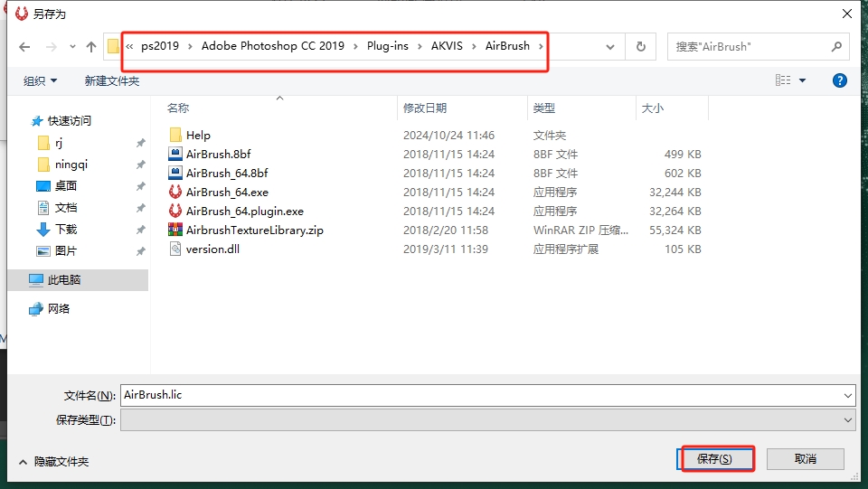Click pin icon next to rj
The width and height of the screenshot is (868, 489).
pyautogui.click(x=141, y=144)
